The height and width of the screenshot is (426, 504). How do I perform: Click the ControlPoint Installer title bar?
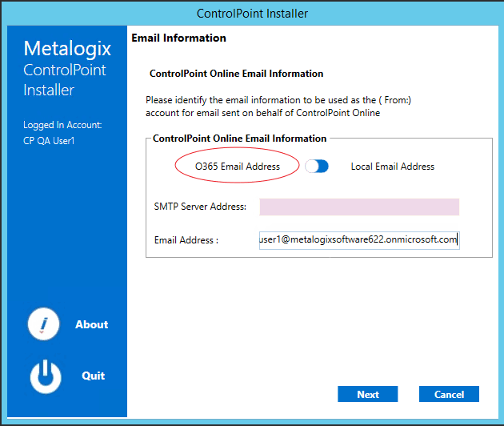(252, 14)
